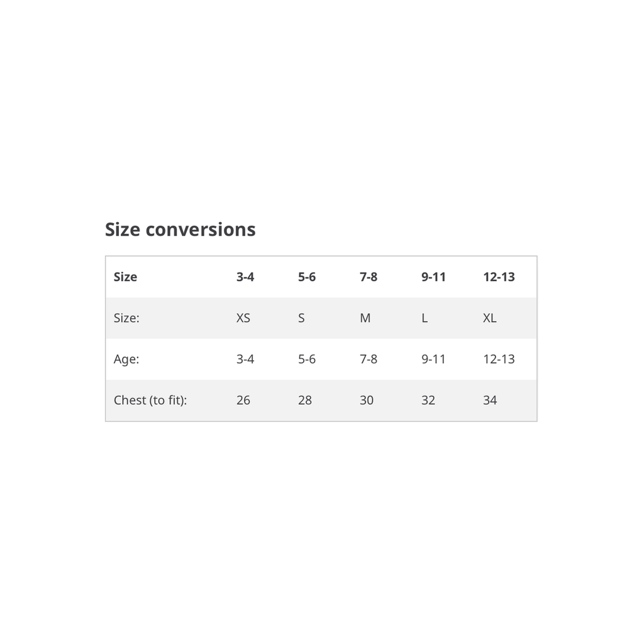Click the Size conversions heading
This screenshot has width=644, height=644.
(x=180, y=230)
